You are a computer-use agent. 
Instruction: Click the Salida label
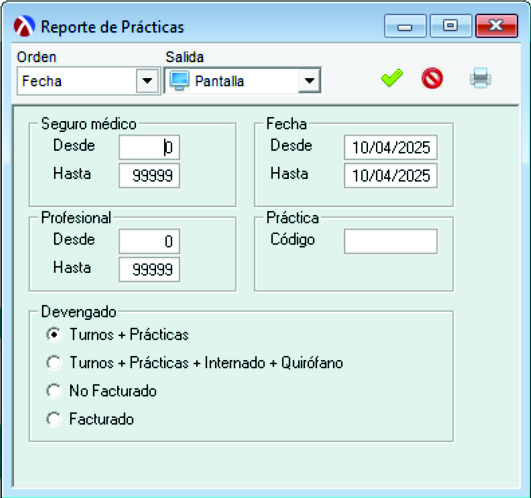pos(185,57)
